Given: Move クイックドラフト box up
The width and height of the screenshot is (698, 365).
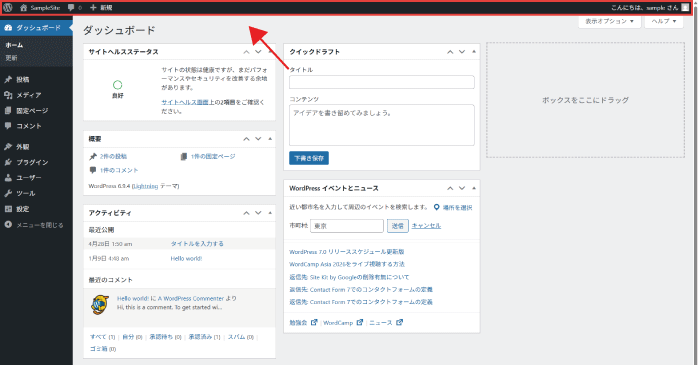Looking at the screenshot, I should click(450, 52).
